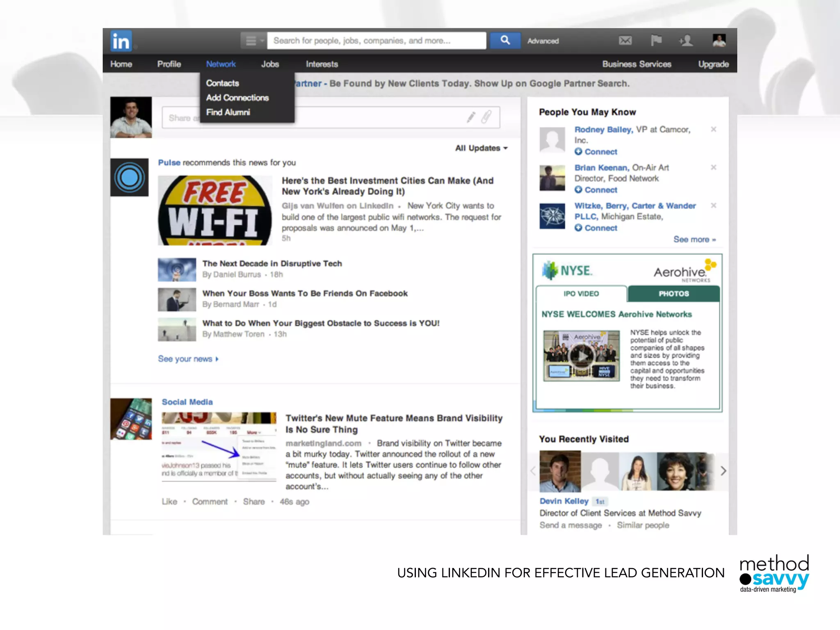Expand the All Updates filter dropdown

click(x=481, y=148)
